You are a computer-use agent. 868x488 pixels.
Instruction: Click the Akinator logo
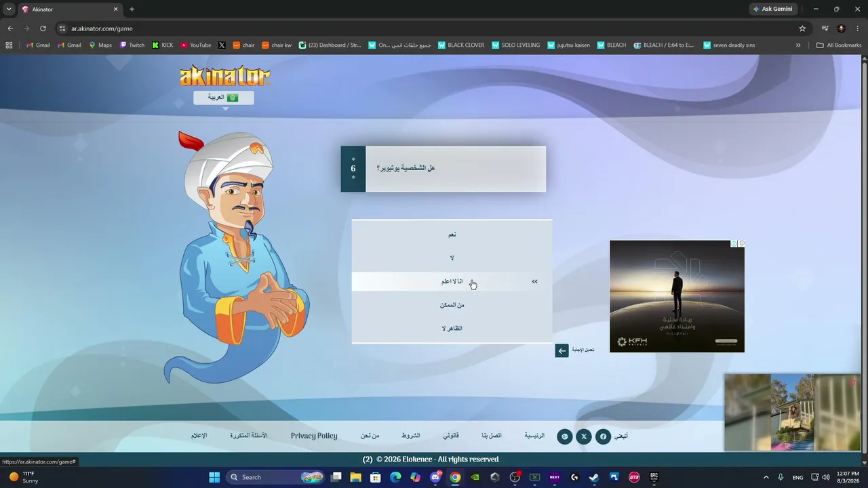point(224,75)
